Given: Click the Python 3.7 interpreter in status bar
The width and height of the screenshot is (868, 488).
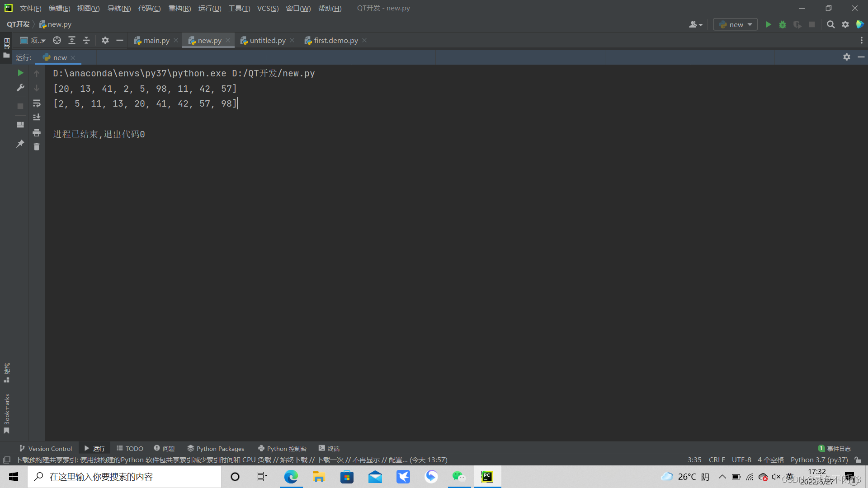Looking at the screenshot, I should [821, 460].
